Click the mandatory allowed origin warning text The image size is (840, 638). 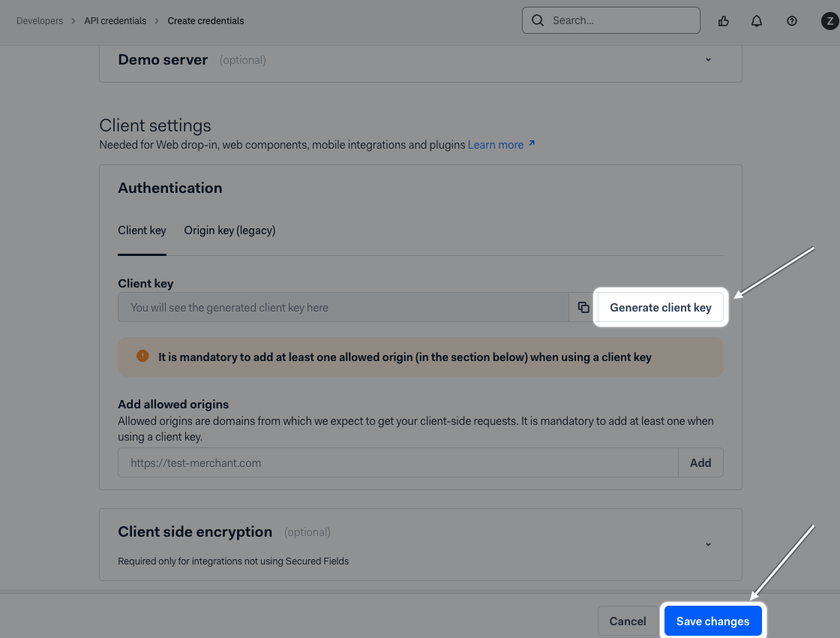click(x=404, y=357)
